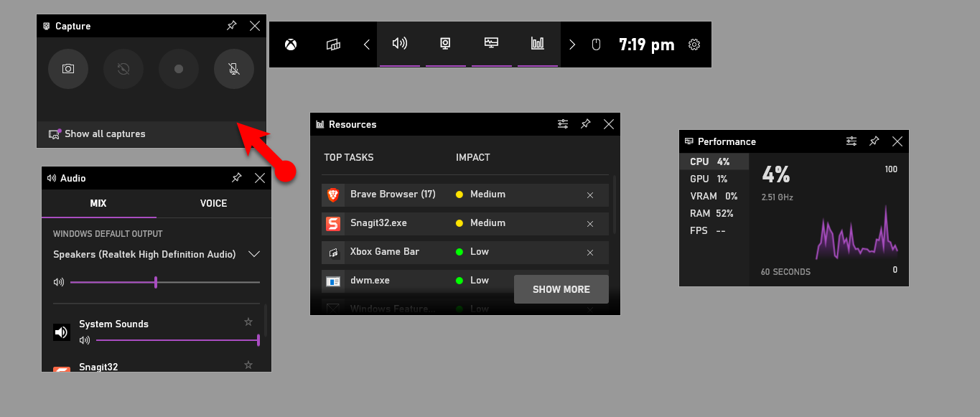Select the CPU 4% metric
The image size is (980, 417).
[x=714, y=161]
